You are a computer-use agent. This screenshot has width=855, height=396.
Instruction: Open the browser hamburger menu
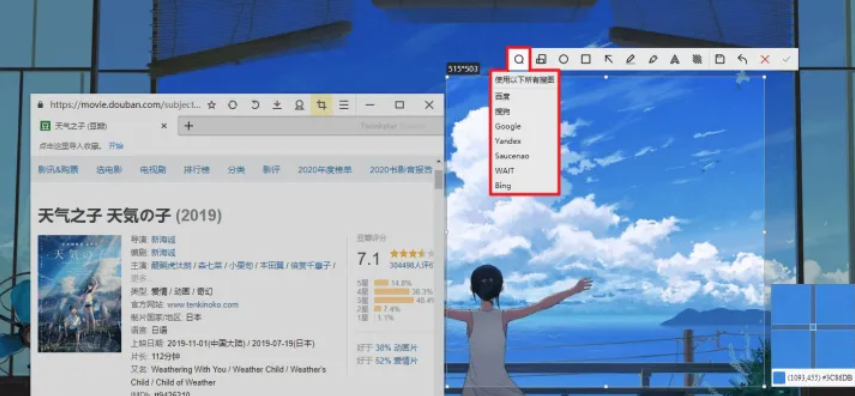click(344, 105)
